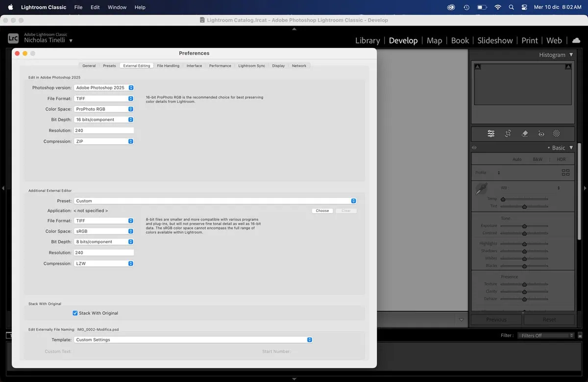Screen dimensions: 588x382
Task: Click the Resolution field showing 240
Action: [x=104, y=130]
